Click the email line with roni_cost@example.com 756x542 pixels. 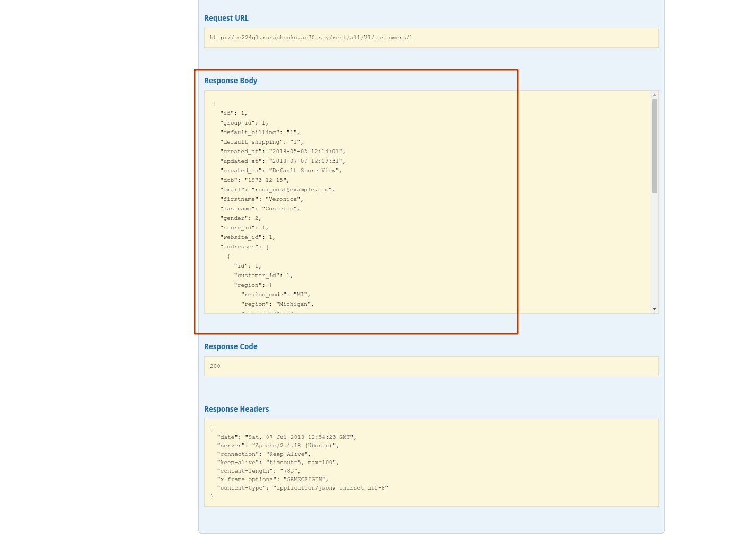point(277,190)
